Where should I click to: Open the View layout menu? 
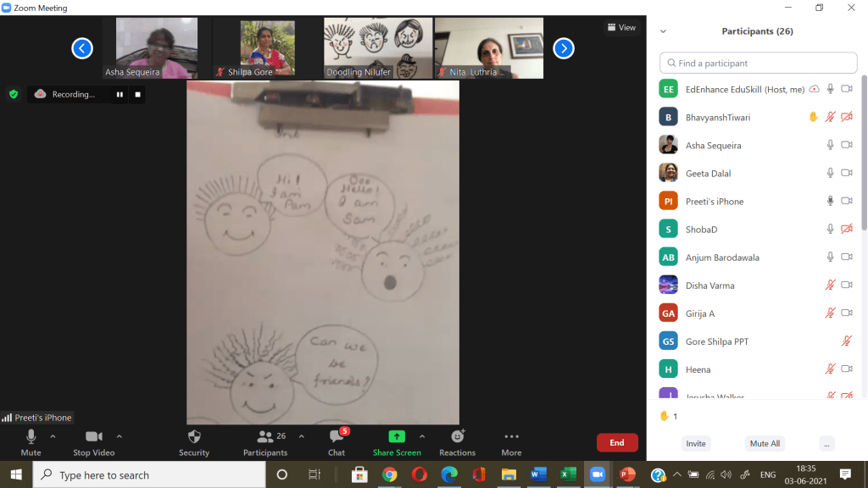point(621,28)
